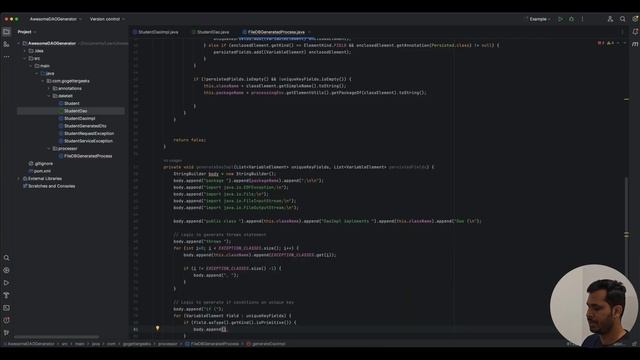Collapse the AwesomeDAOGenerator root node
The image size is (640, 360).
(x=19, y=43)
